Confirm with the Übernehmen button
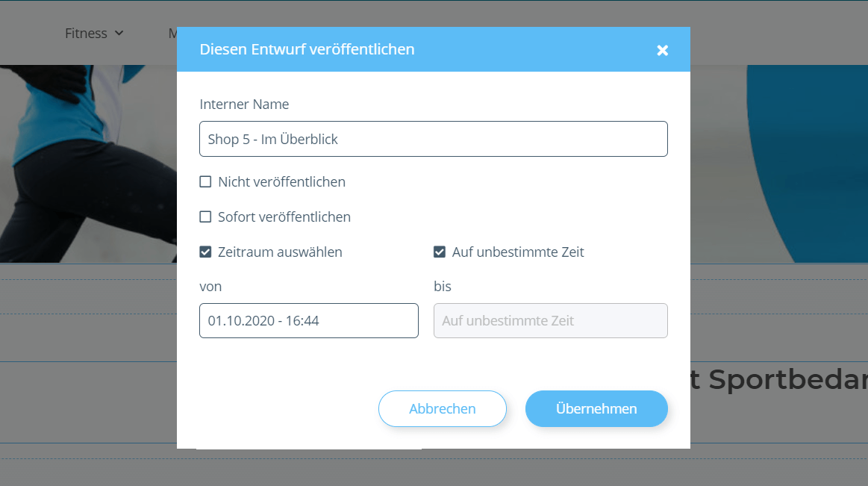 (x=596, y=408)
